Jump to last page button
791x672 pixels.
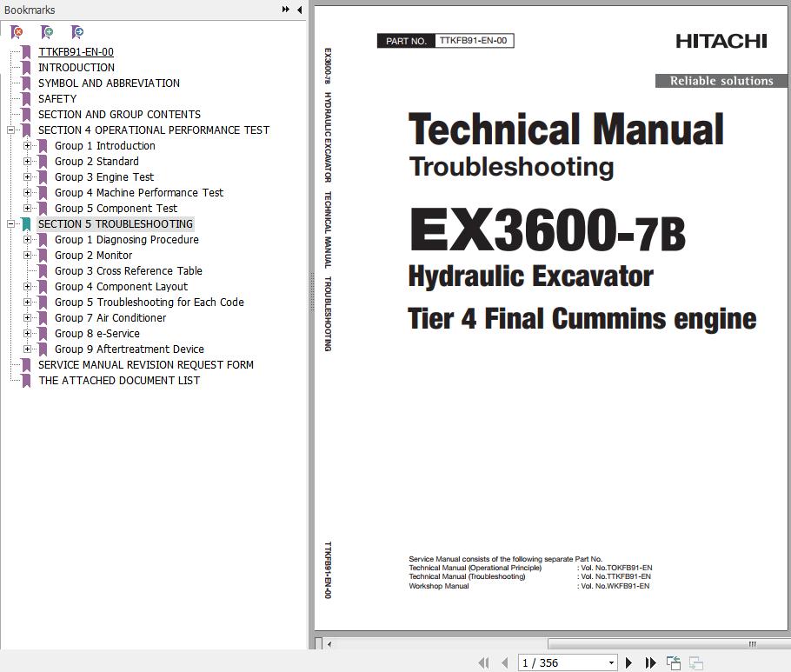(651, 662)
